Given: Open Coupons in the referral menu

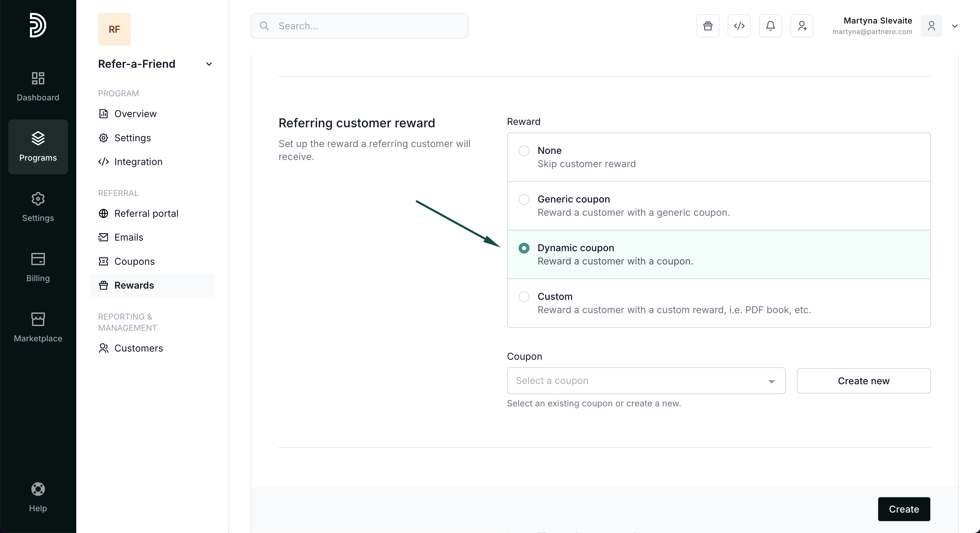Looking at the screenshot, I should 134,261.
